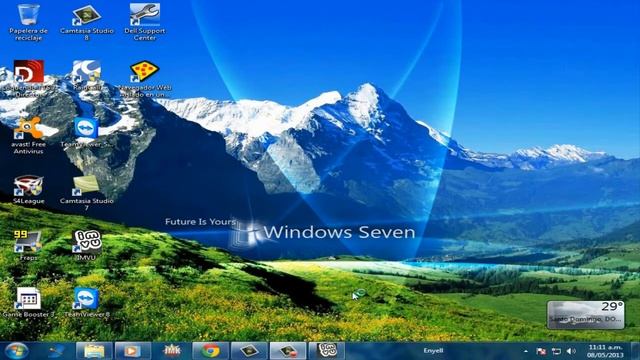
Task: Select the S4League desktop shortcut
Action: (28, 189)
